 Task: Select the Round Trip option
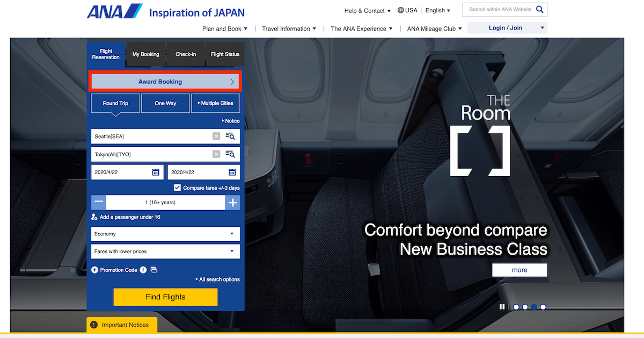(x=115, y=103)
